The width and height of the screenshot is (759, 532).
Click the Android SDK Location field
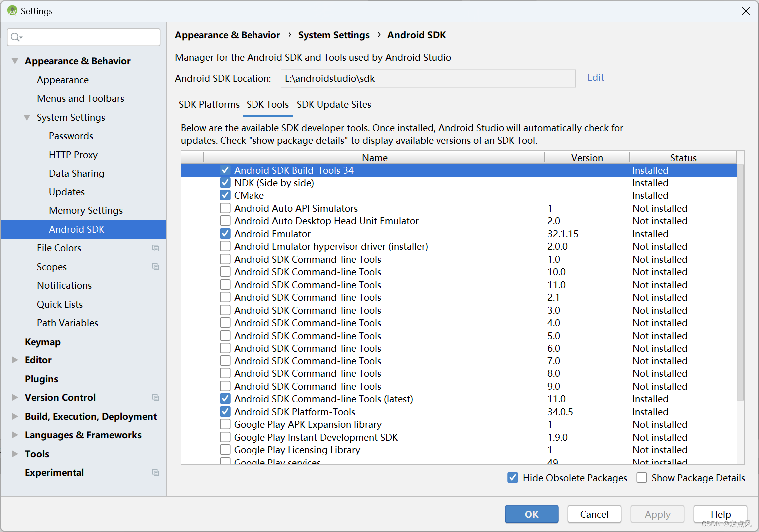click(x=428, y=78)
